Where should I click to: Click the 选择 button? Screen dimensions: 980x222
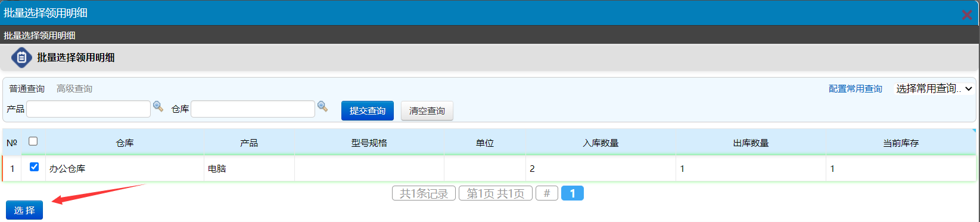tap(24, 210)
